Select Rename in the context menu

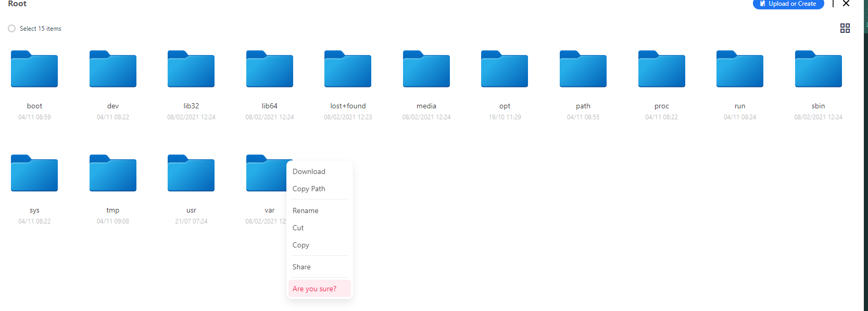[320, 210]
